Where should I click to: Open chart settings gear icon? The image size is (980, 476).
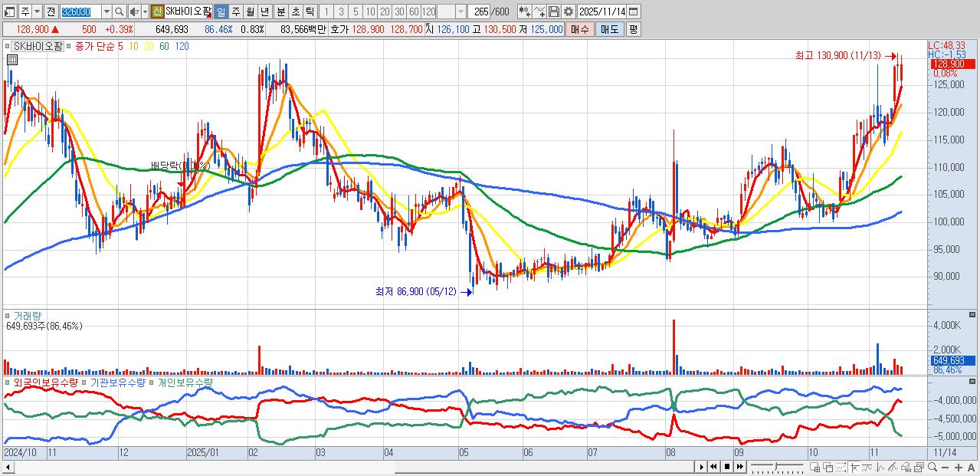569,11
